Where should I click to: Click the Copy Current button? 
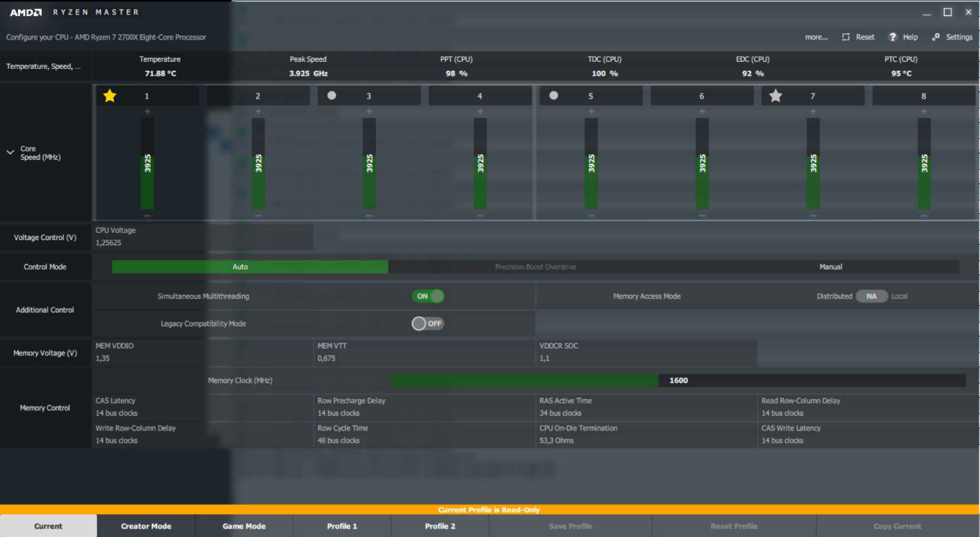click(898, 526)
